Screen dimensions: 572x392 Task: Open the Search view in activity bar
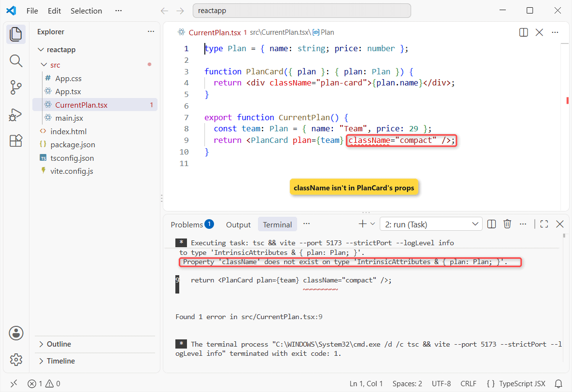pyautogui.click(x=15, y=61)
